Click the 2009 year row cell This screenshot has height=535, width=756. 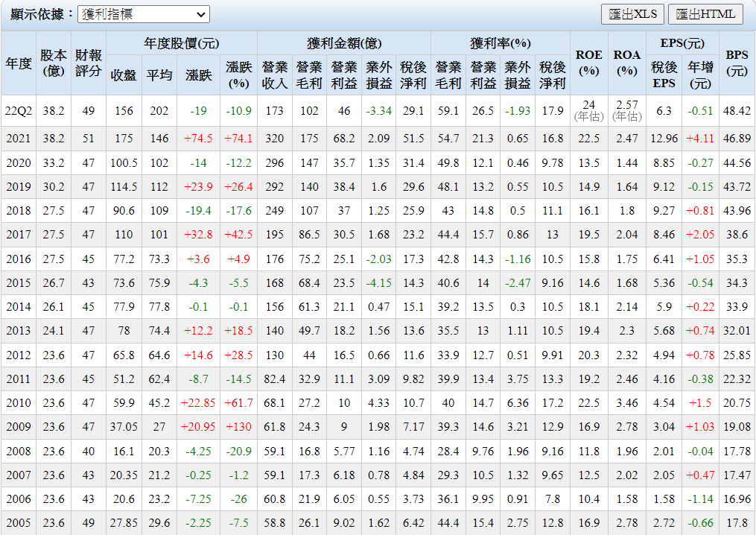pyautogui.click(x=19, y=427)
